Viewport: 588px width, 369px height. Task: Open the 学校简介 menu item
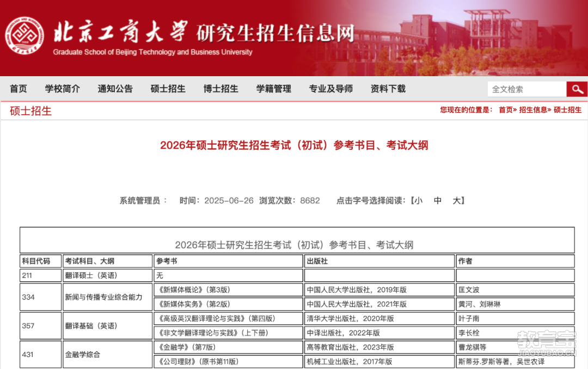(x=62, y=89)
